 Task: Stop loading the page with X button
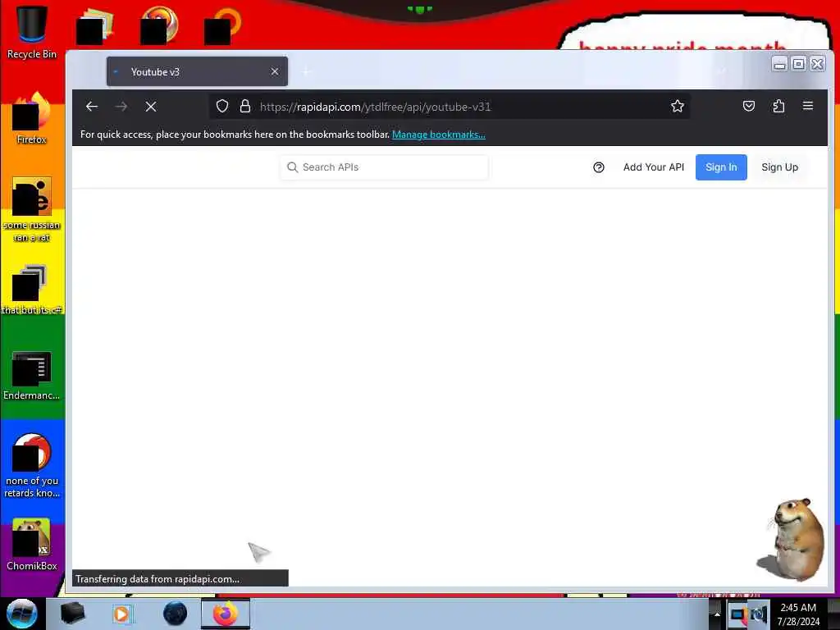point(151,107)
